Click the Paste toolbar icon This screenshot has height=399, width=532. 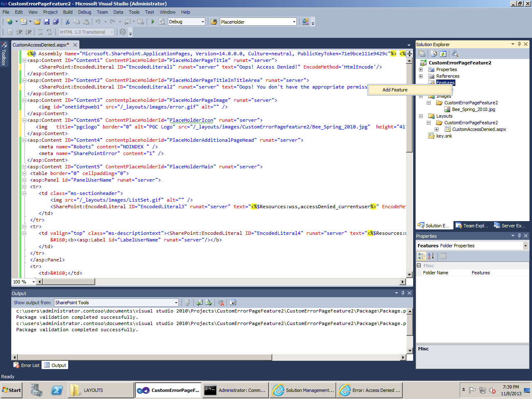86,22
